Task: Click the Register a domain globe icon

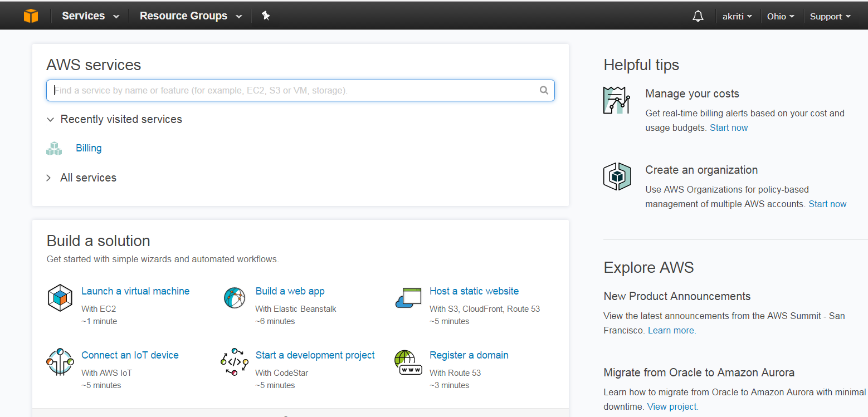Action: pyautogui.click(x=408, y=362)
